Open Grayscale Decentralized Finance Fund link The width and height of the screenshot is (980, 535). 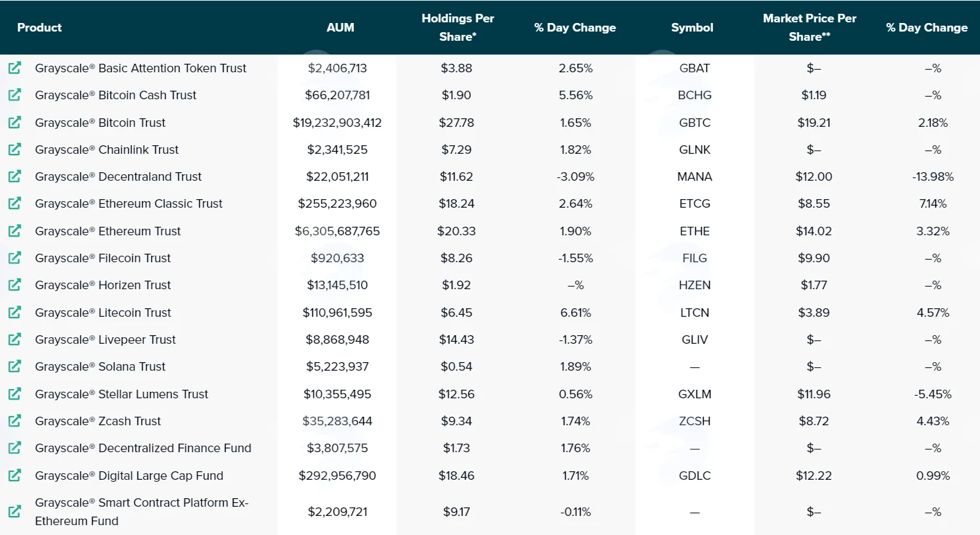coord(143,448)
